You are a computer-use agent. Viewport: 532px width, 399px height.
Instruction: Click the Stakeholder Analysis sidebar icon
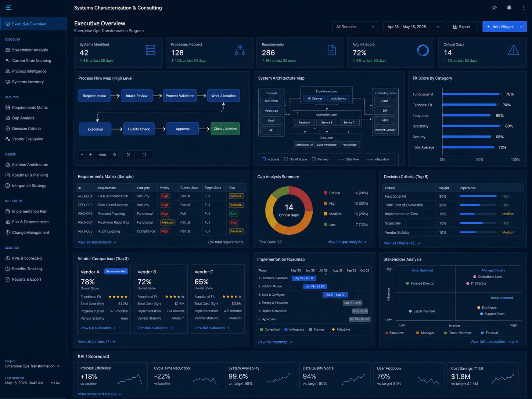(8, 50)
